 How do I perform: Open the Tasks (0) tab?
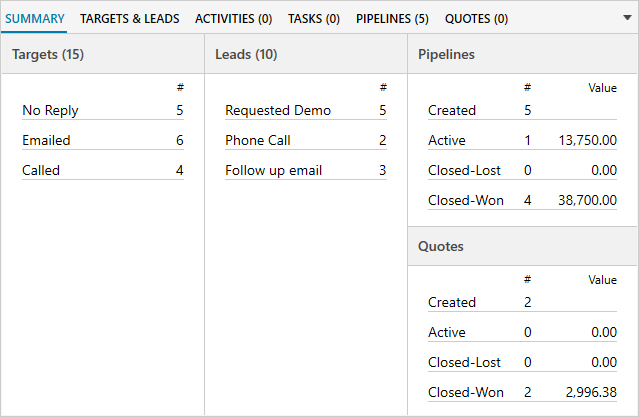314,18
